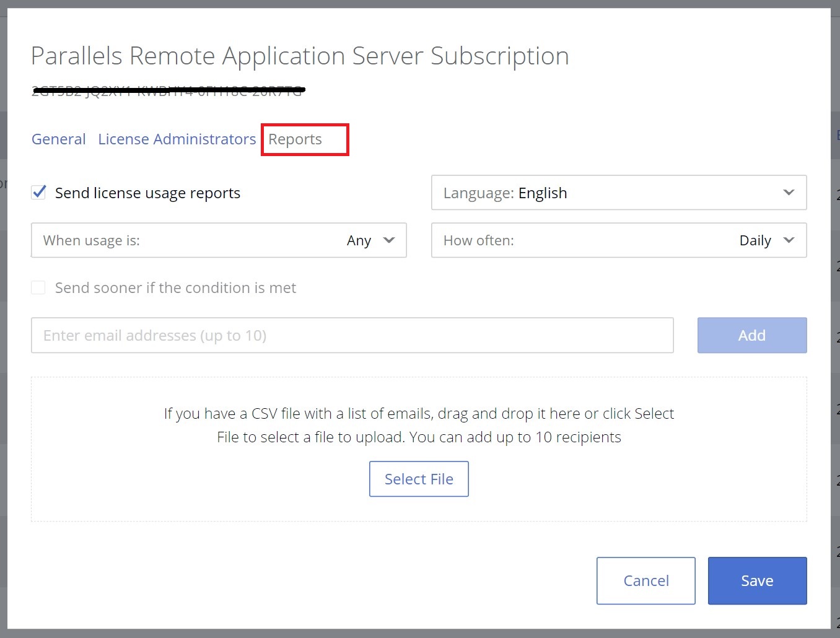Image resolution: width=840 pixels, height=638 pixels.
Task: Cancel the subscription dialog
Action: pyautogui.click(x=646, y=580)
